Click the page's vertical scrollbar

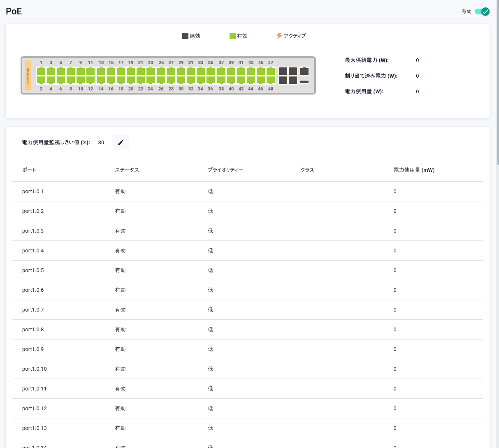(x=498, y=82)
